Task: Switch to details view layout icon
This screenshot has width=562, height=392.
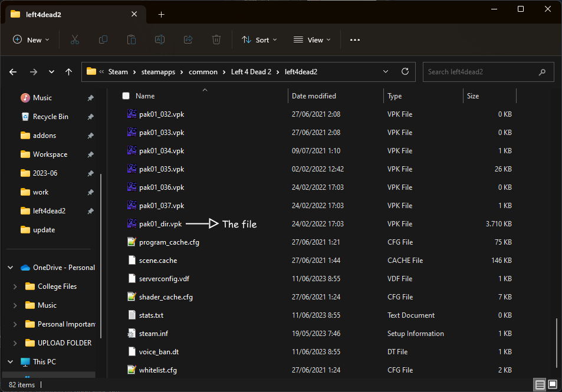Action: [540, 385]
